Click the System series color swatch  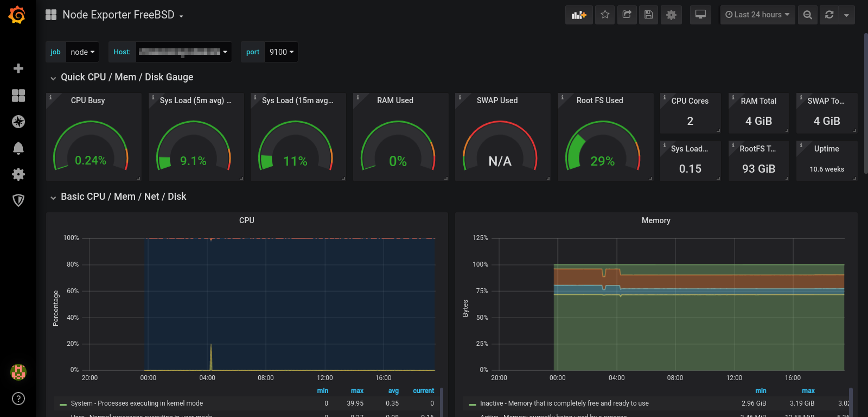(63, 405)
